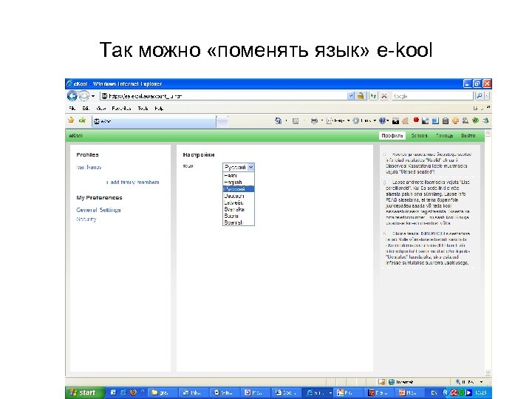Click the Google search box

point(432,96)
